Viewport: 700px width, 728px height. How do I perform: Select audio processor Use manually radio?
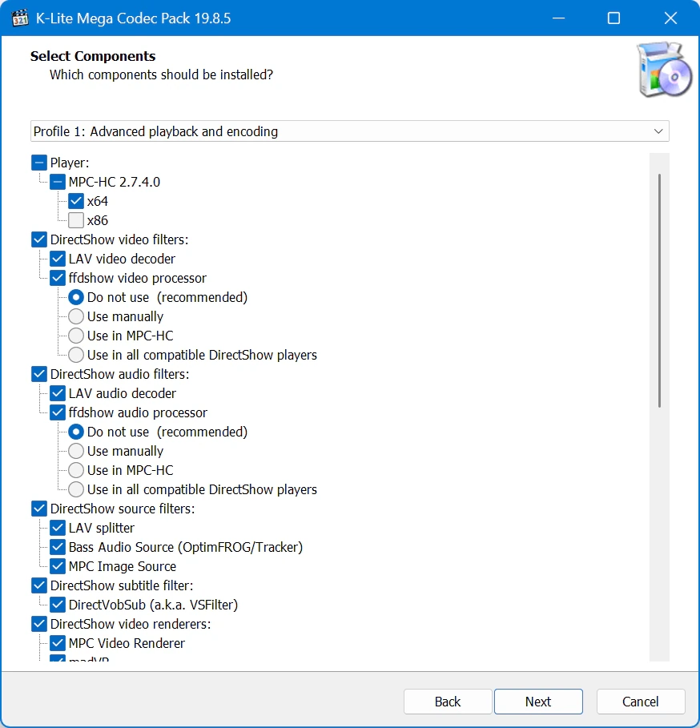(76, 451)
